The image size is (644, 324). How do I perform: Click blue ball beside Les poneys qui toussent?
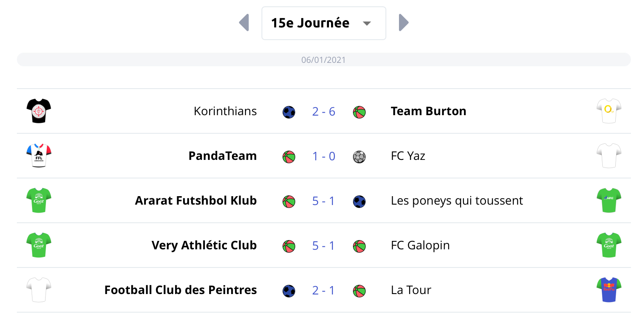[x=359, y=202]
